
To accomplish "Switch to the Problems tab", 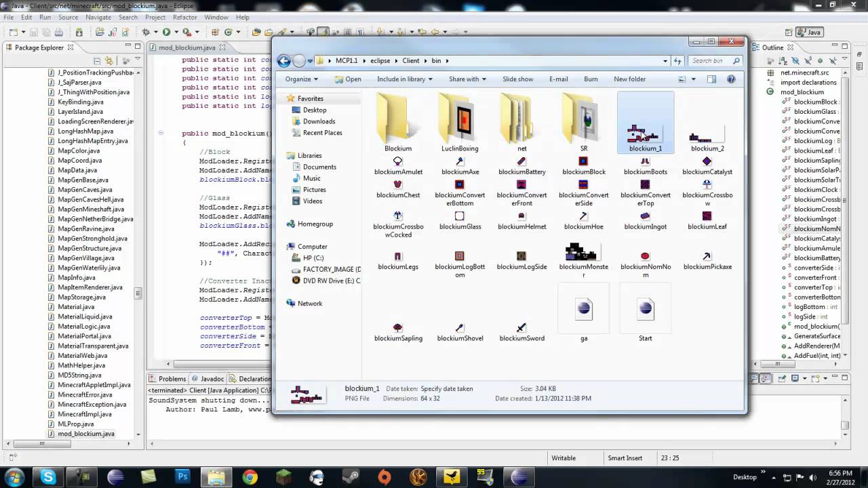I will coord(167,379).
